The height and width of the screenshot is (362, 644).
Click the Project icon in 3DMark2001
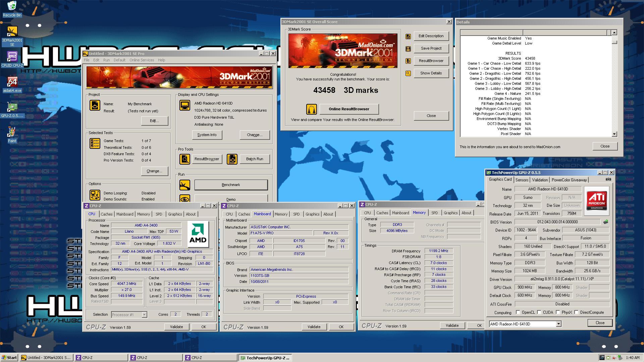pyautogui.click(x=95, y=105)
